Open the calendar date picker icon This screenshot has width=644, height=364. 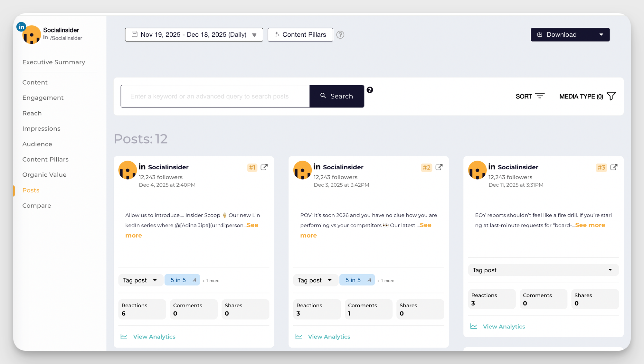(135, 34)
